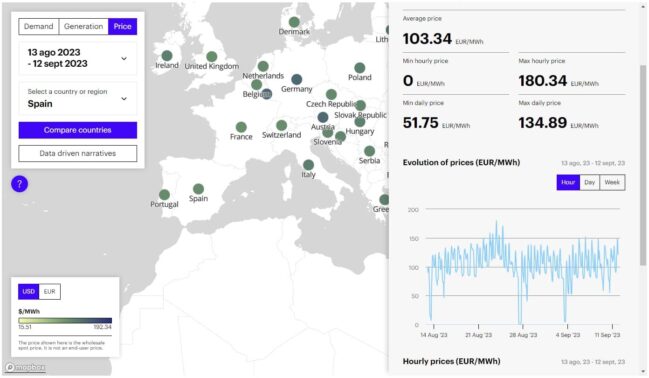
Task: Click the Austria map marker
Action: 322,117
